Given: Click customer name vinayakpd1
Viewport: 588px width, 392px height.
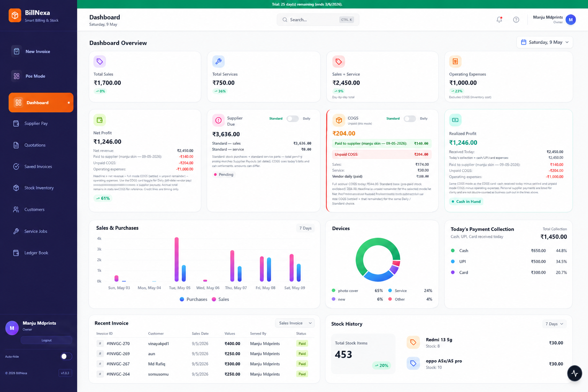Looking at the screenshot, I should pyautogui.click(x=158, y=344).
